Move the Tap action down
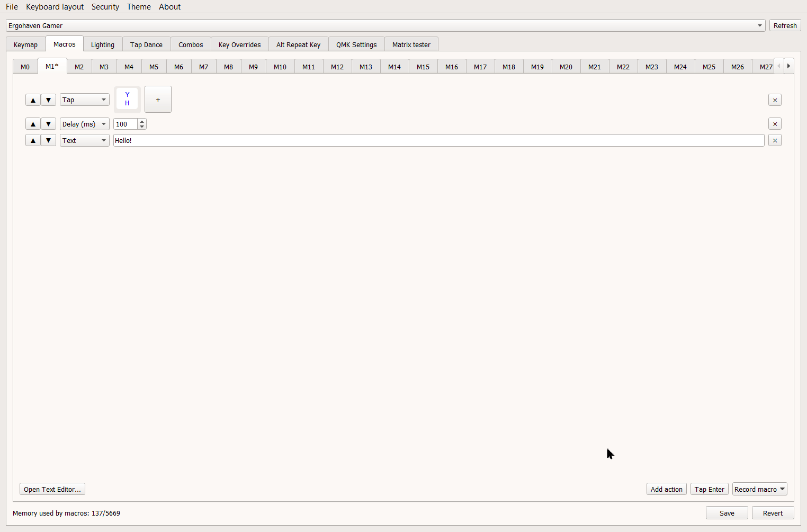This screenshot has height=532, width=807. (x=48, y=100)
